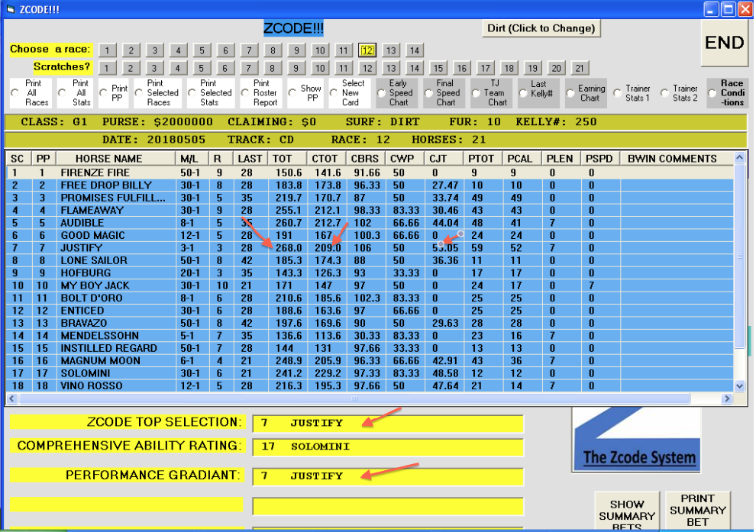Choose the Trainer Stats 2 option
Viewport: 756px width, 532px height.
click(665, 93)
